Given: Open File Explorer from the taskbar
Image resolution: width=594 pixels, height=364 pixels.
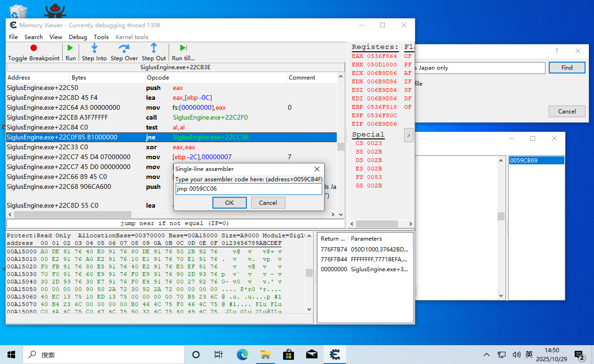Looking at the screenshot, I should (265, 355).
